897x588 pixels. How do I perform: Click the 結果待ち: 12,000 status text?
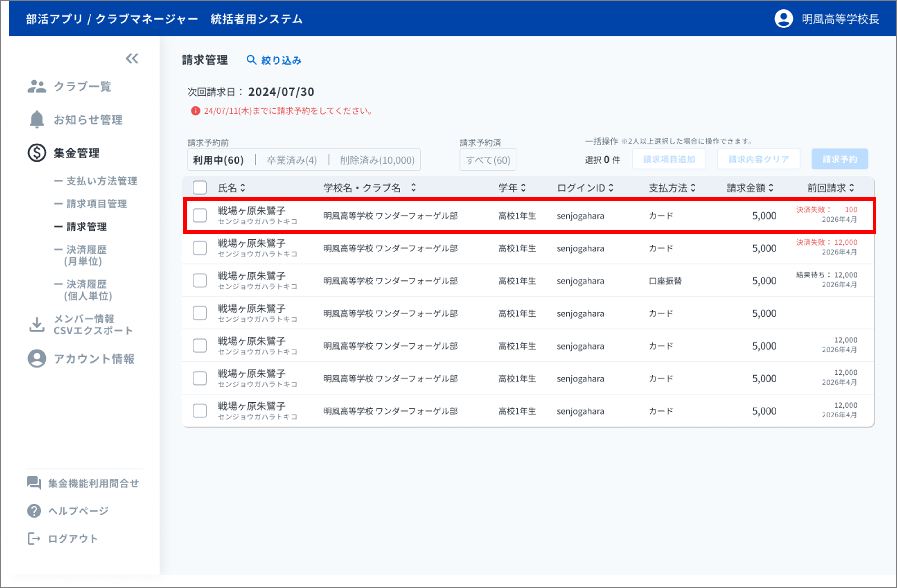(x=826, y=275)
